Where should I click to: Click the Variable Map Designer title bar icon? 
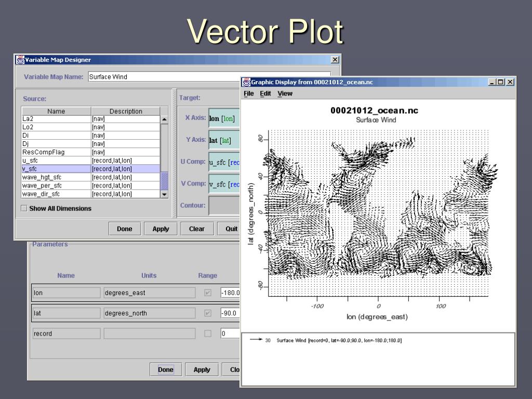tap(20, 60)
